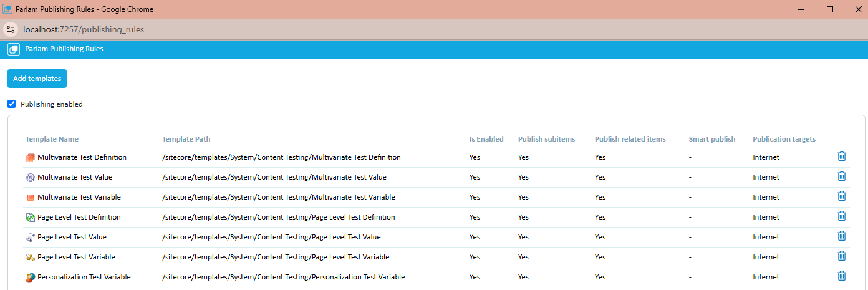The height and width of the screenshot is (290, 868).
Task: Click the Parlam logo in blue header
Action: (13, 49)
